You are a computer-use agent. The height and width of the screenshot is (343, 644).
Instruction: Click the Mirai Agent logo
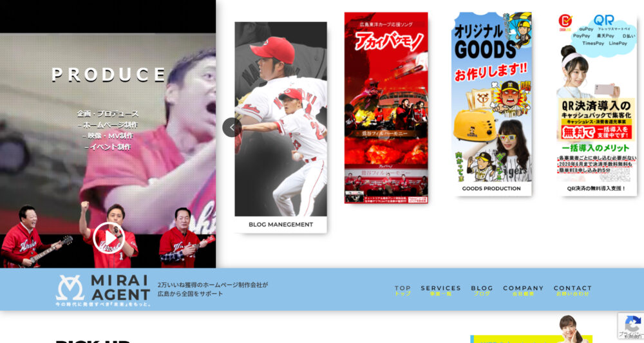[x=103, y=290]
